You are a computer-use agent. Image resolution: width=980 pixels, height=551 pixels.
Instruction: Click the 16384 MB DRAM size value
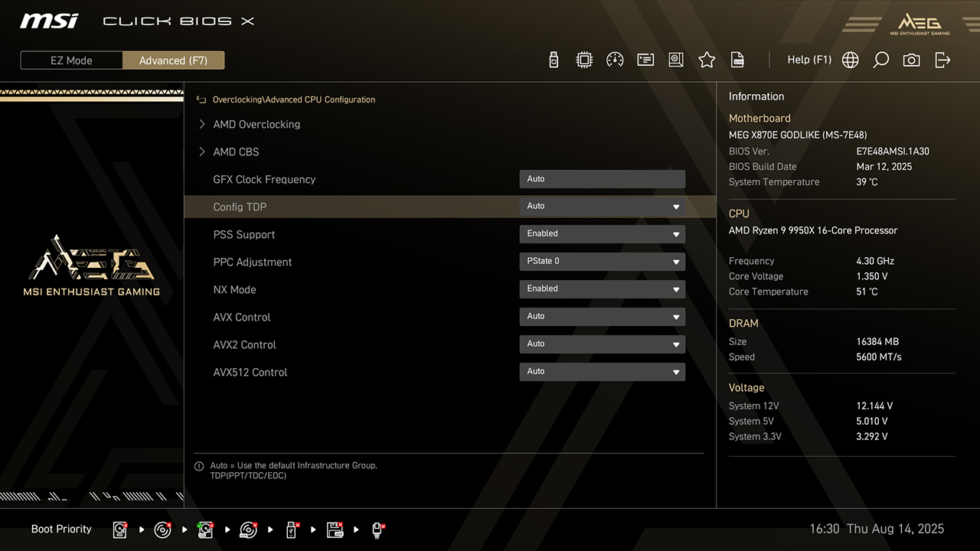point(877,341)
